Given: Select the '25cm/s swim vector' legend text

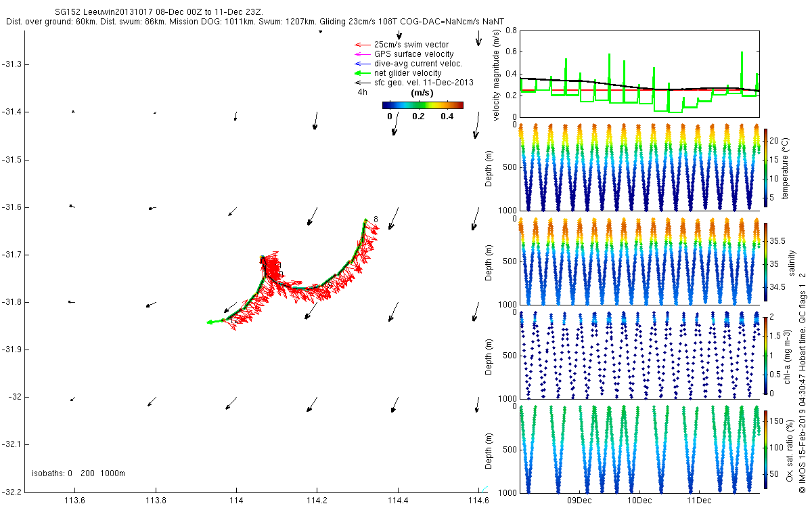Looking at the screenshot, I should tap(411, 45).
